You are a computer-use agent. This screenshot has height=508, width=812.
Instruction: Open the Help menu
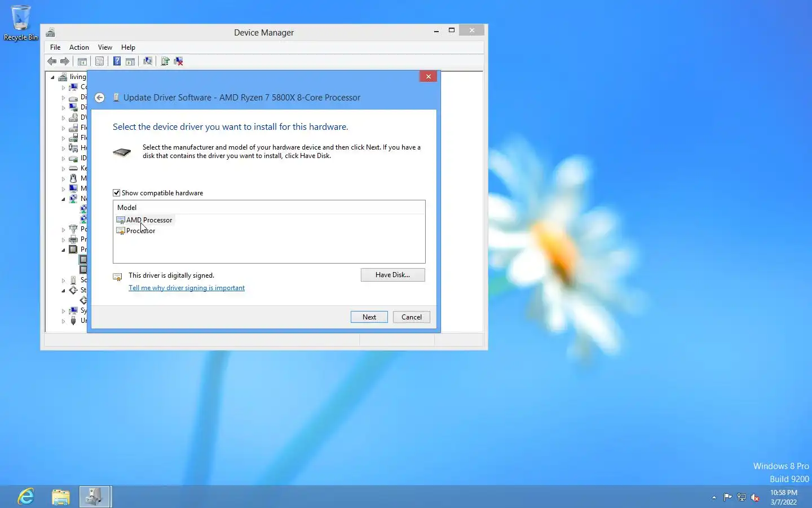128,47
